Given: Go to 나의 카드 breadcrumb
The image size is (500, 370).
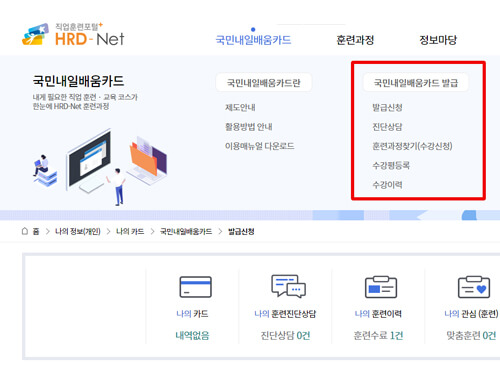Looking at the screenshot, I should (x=130, y=231).
